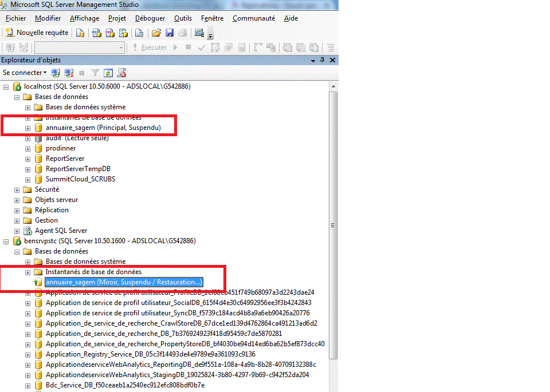
Task: Open the Modifier menu
Action: tap(48, 18)
